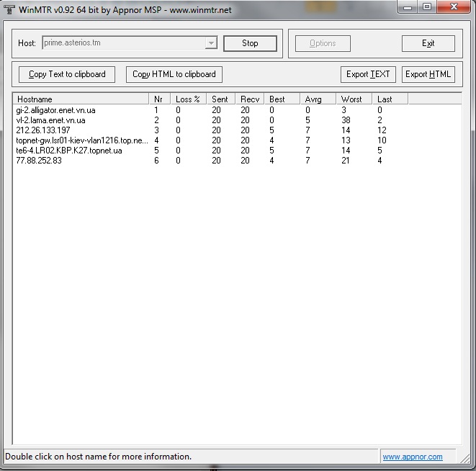
Task: Click the Worst column header
Action: [354, 99]
